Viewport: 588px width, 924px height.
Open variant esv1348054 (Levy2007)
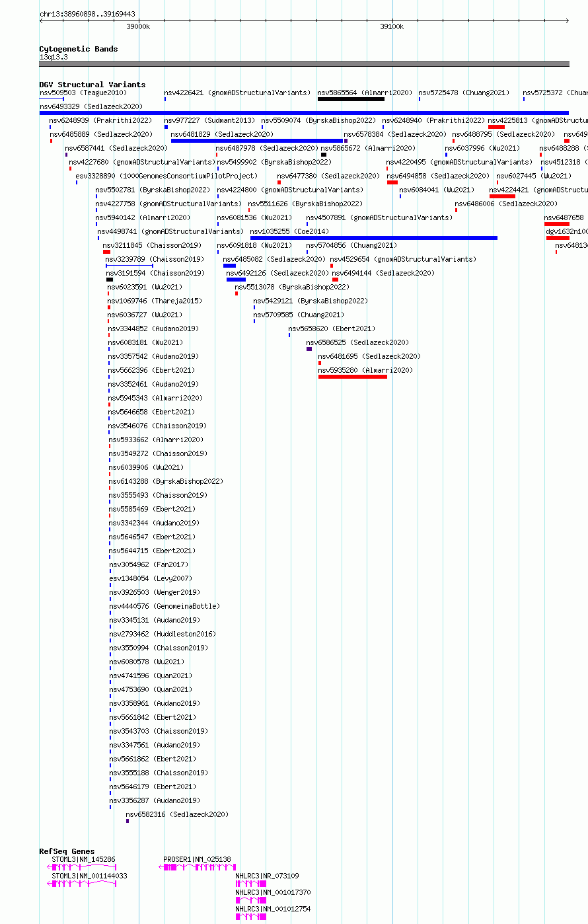151,579
